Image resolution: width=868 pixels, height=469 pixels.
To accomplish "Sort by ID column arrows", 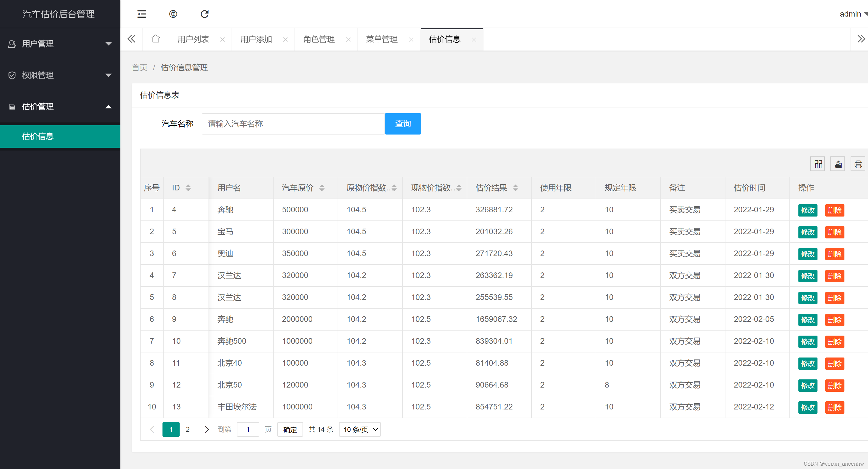I will click(188, 188).
